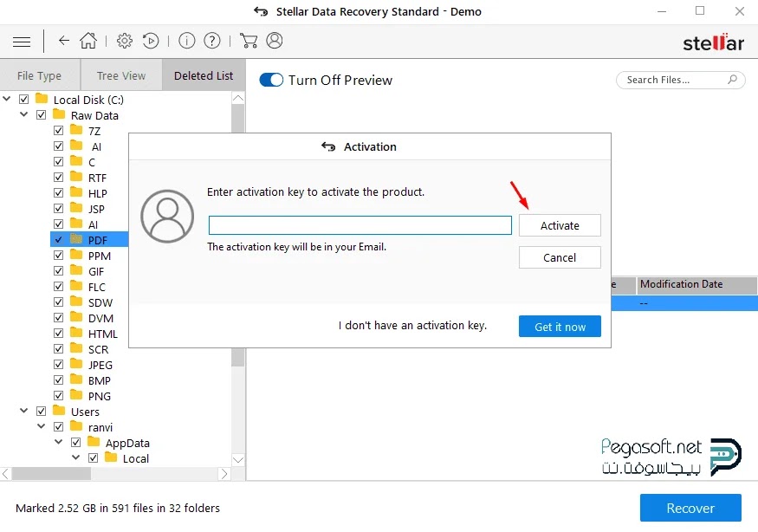This screenshot has height=532, width=758.
Task: Click the Modification Date column header
Action: [696, 284]
